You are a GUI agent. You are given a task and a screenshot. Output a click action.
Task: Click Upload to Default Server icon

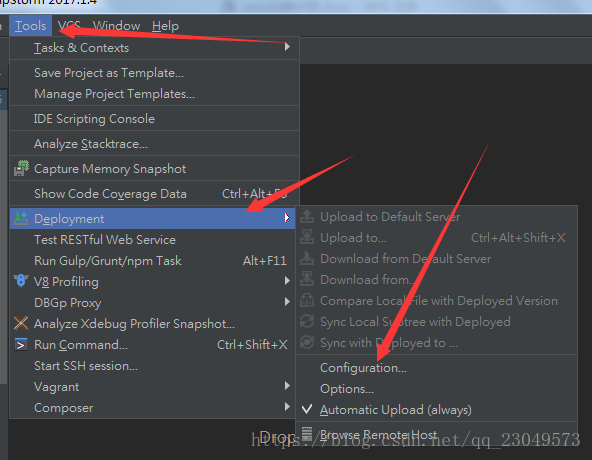click(307, 216)
